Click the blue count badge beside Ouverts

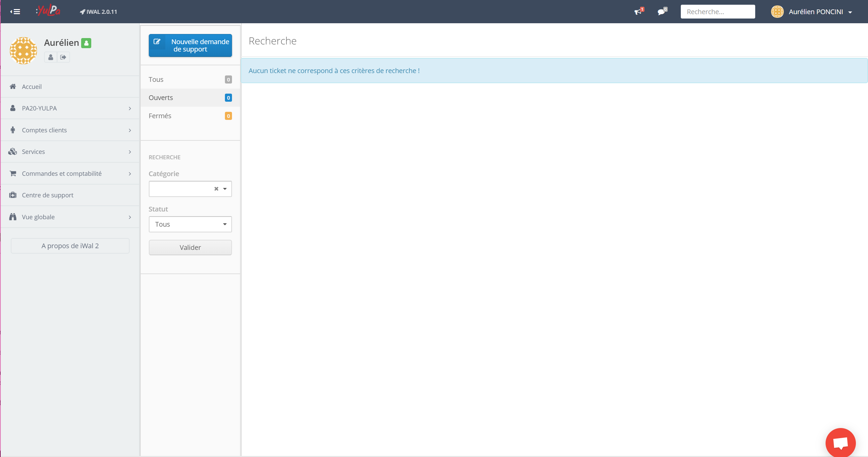pyautogui.click(x=228, y=98)
